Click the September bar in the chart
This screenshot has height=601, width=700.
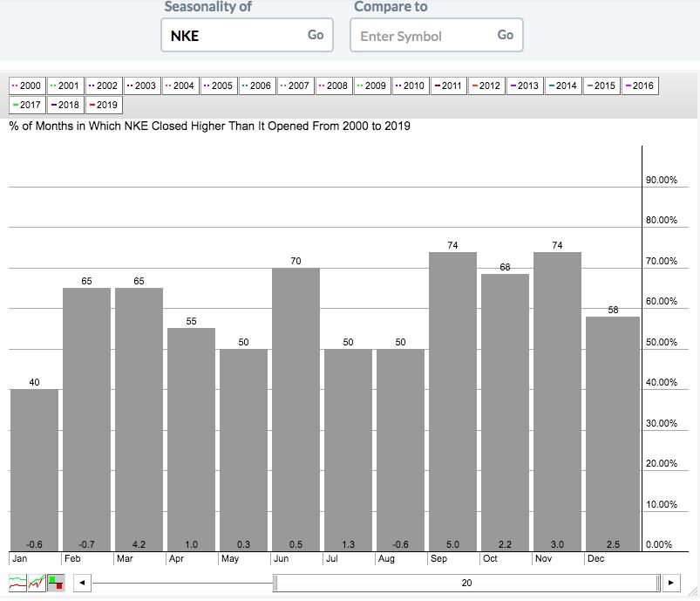click(x=452, y=402)
